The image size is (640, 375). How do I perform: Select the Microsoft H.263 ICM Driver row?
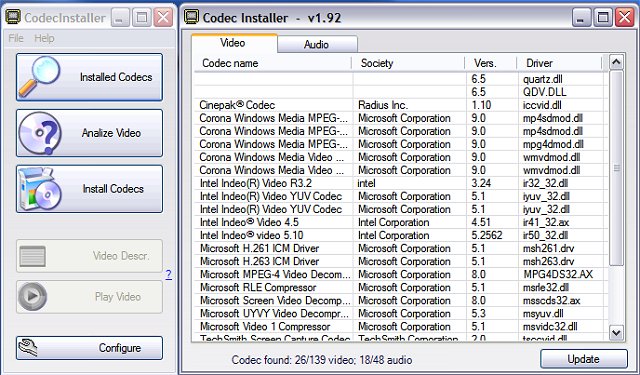400,262
